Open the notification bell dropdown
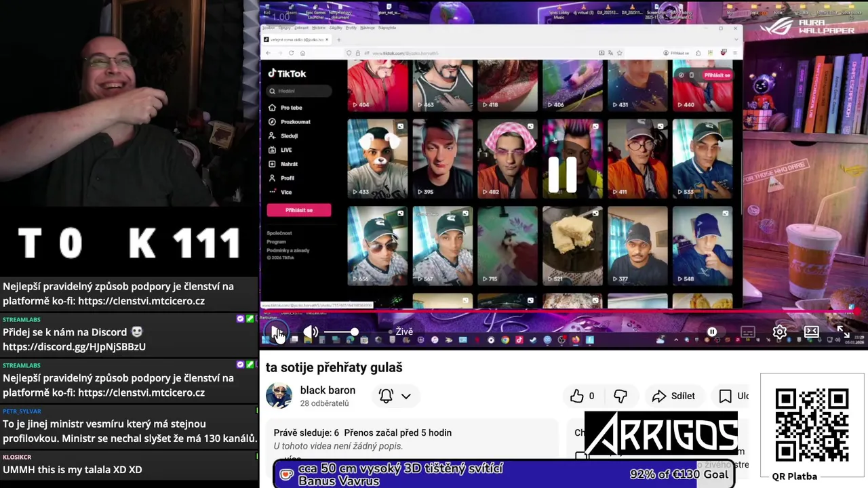 pyautogui.click(x=395, y=396)
